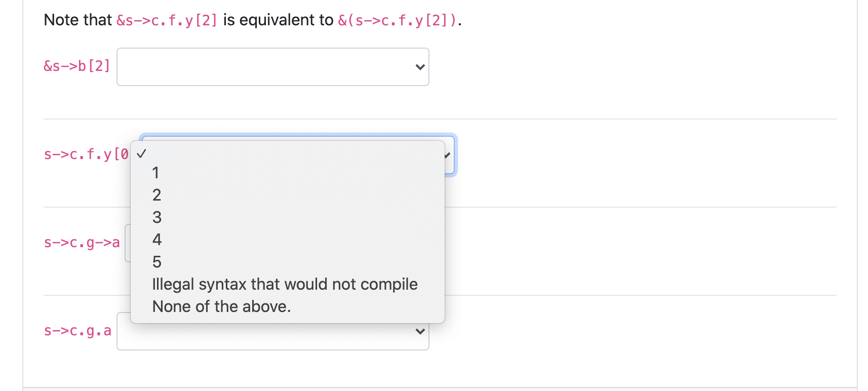Select option 5 from the open dropdown
The height and width of the screenshot is (391, 868).
(156, 262)
